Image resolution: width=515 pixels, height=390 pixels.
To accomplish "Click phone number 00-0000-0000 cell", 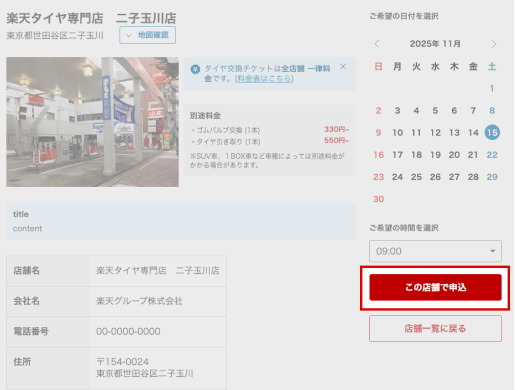I will tap(128, 331).
